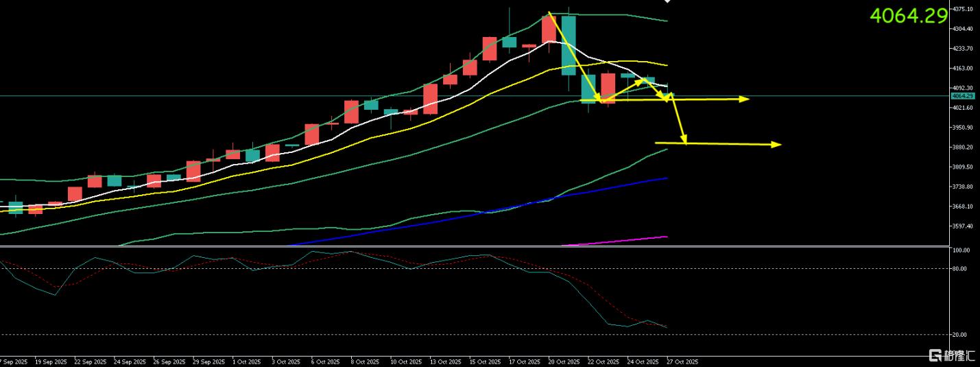This screenshot has height=367, width=980.
Task: Click the 20.00 level on the oscillator scale
Action: (x=959, y=335)
